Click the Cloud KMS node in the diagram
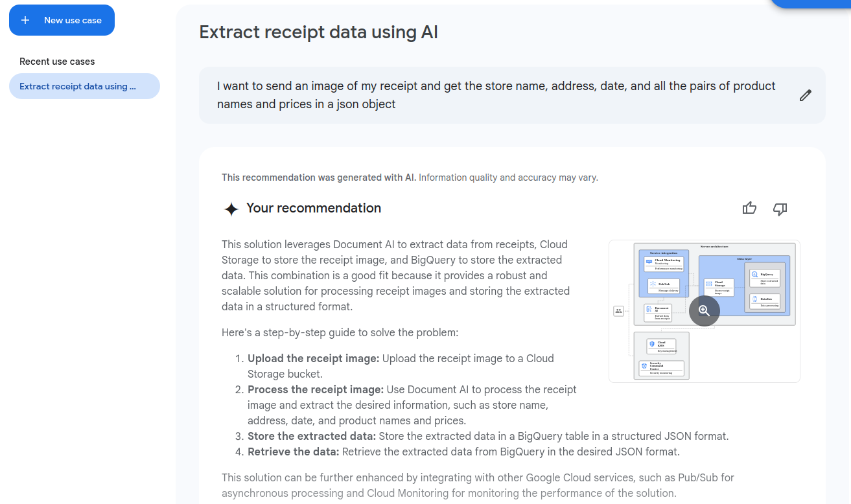This screenshot has height=504, width=851. [662, 346]
